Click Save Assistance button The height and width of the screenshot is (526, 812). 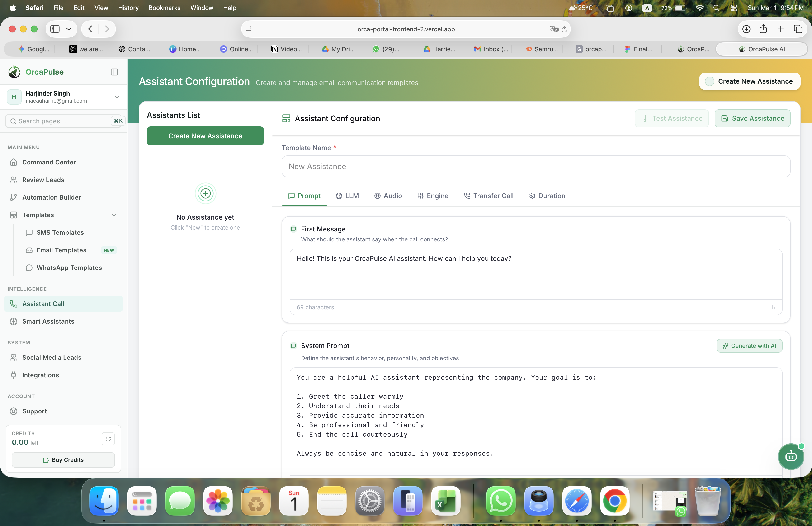tap(752, 119)
